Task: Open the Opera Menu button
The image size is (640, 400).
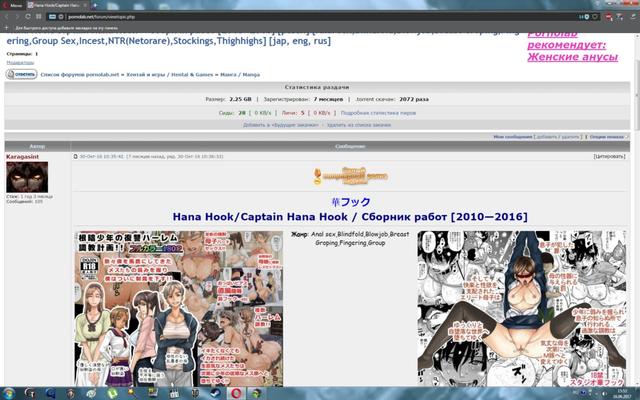Action: pyautogui.click(x=12, y=5)
